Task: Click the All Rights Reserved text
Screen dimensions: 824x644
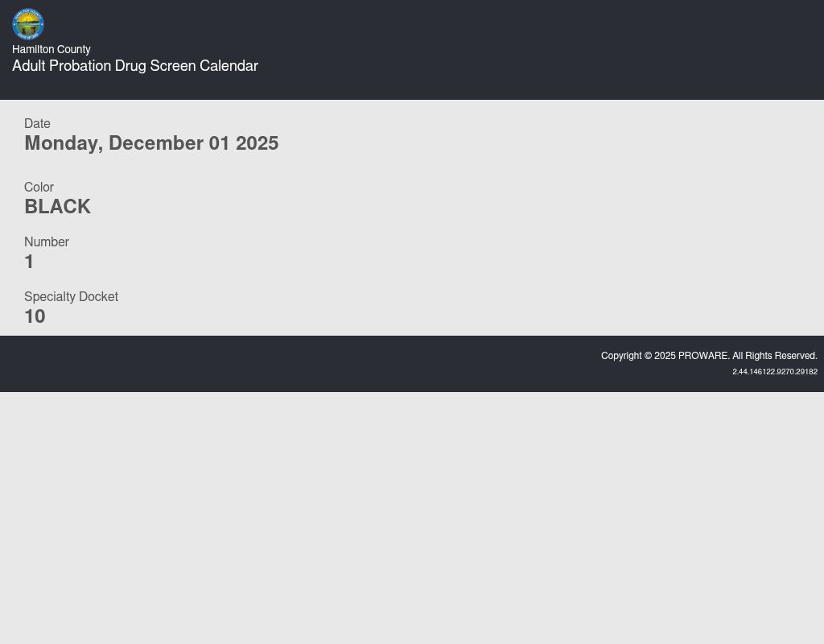Action: pyautogui.click(x=775, y=356)
